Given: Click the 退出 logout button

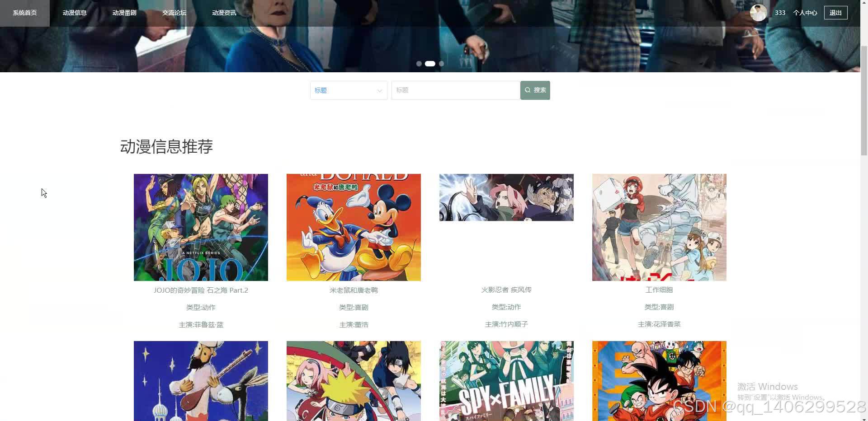Looking at the screenshot, I should click(835, 13).
